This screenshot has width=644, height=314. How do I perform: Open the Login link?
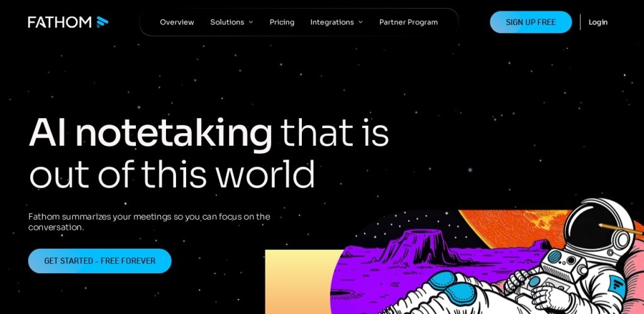[x=598, y=22]
